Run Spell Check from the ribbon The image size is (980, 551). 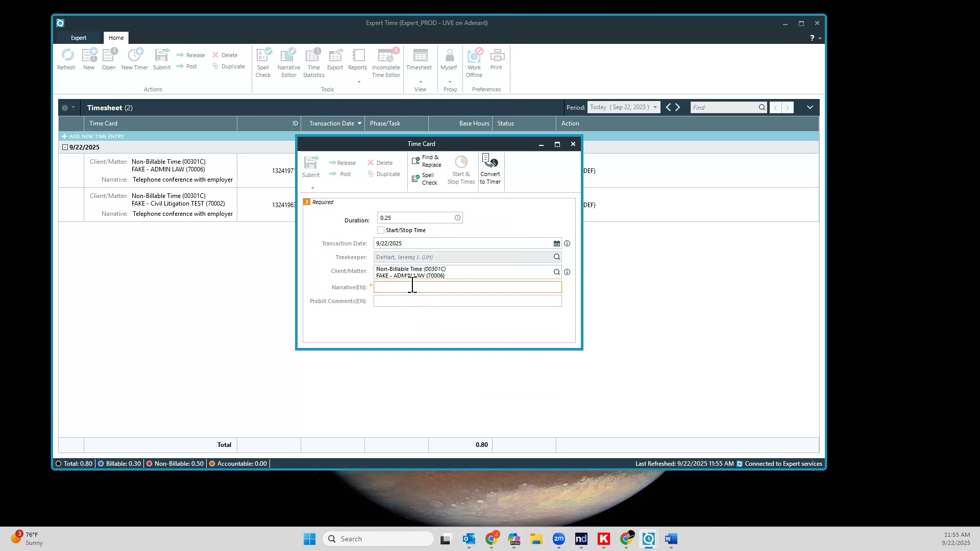[x=263, y=61]
